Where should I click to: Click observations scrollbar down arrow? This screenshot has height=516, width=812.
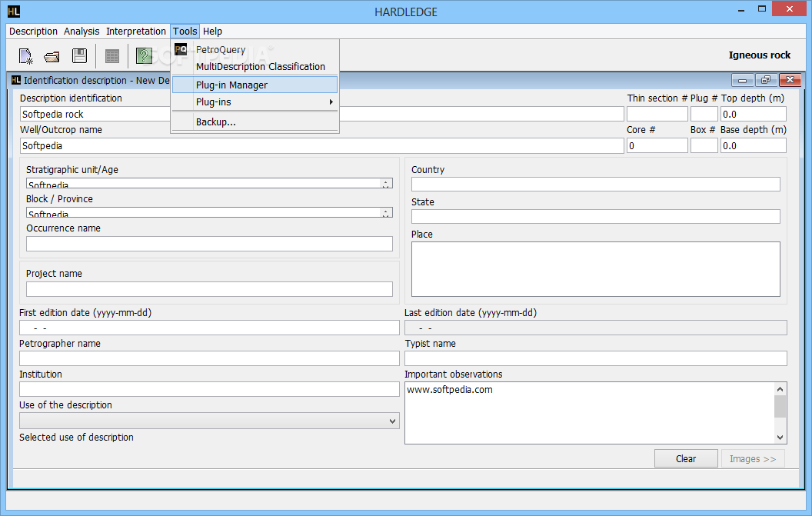[x=780, y=438]
